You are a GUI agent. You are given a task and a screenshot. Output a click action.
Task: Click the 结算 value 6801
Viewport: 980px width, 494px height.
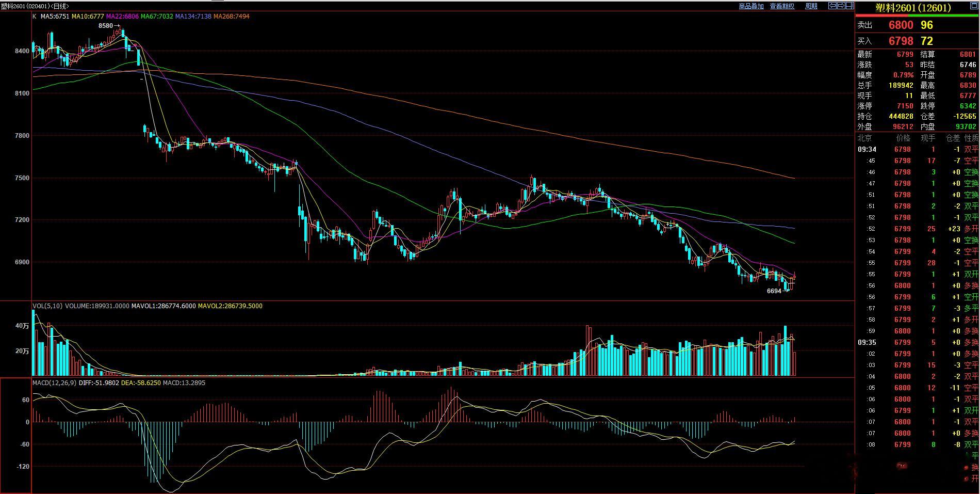(x=968, y=54)
